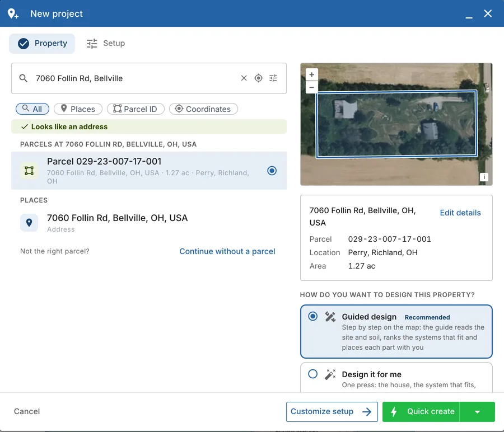The image size is (504, 432).
Task: Click Customize setup button
Action: (x=332, y=411)
